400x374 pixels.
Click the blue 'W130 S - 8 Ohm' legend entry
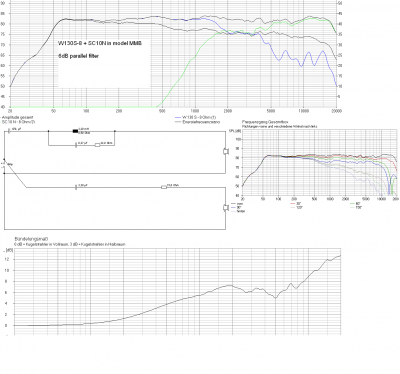(x=195, y=118)
